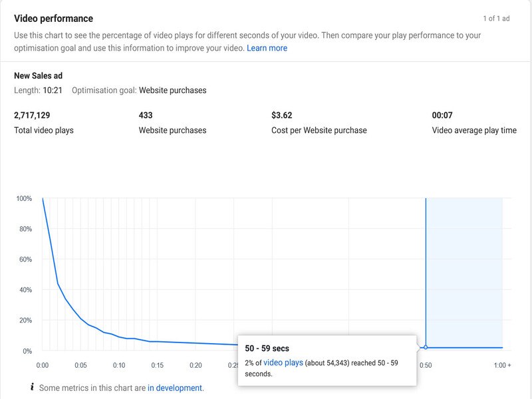
Task: Follow the in development link
Action: 174,388
